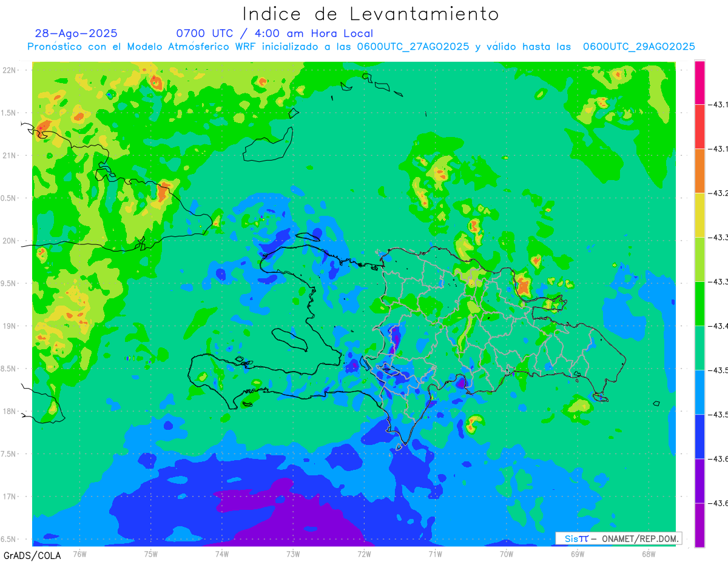Image resolution: width=728 pixels, height=562 pixels.
Task: Click the dark blue legend swatch
Action: (699, 437)
